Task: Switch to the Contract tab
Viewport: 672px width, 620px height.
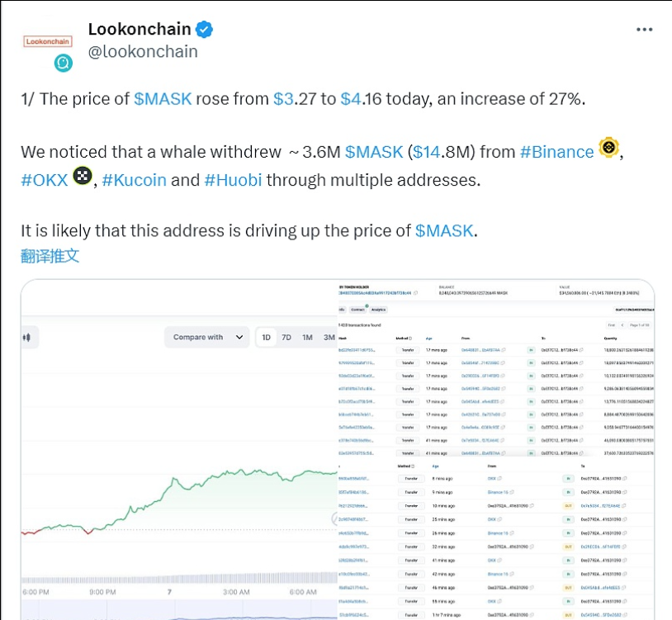Action: (x=357, y=310)
